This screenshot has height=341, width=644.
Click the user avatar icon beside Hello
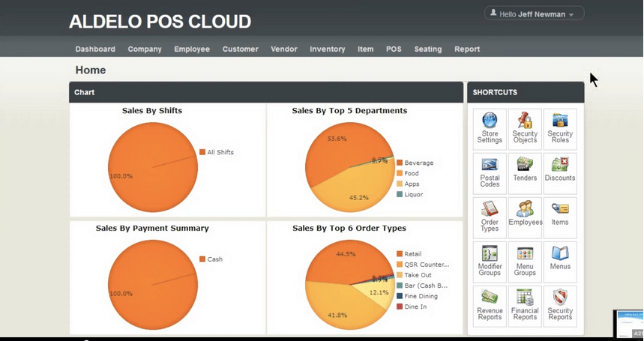tap(493, 13)
